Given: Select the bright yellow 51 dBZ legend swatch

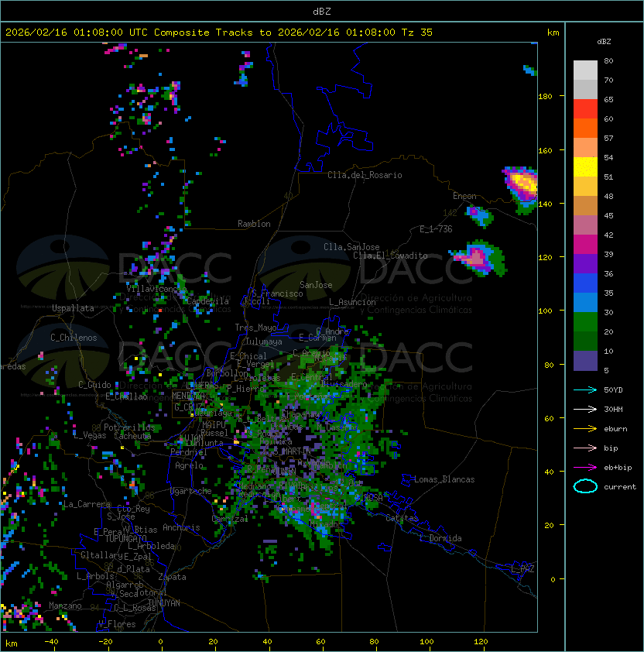Looking at the screenshot, I should pyautogui.click(x=585, y=167).
